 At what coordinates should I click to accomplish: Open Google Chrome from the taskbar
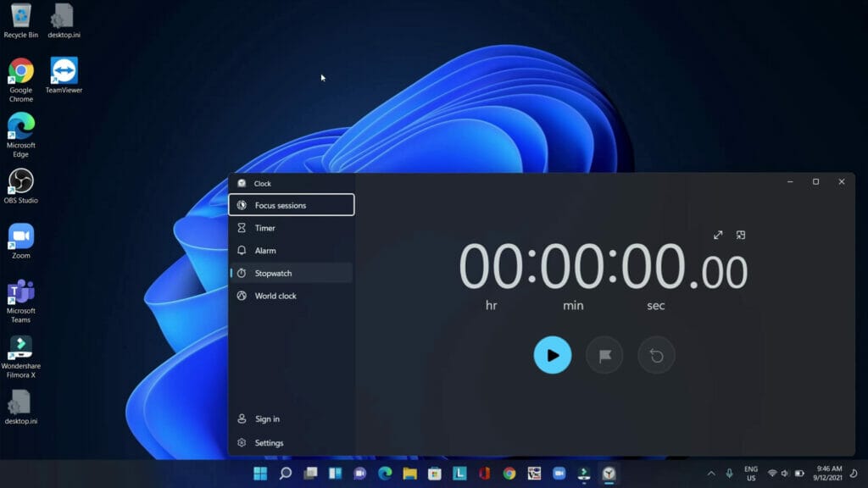point(509,473)
